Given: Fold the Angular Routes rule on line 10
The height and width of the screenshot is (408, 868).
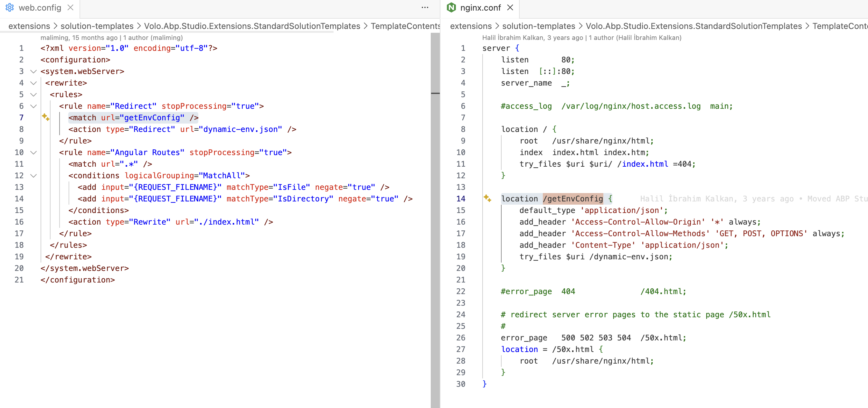Looking at the screenshot, I should 33,153.
